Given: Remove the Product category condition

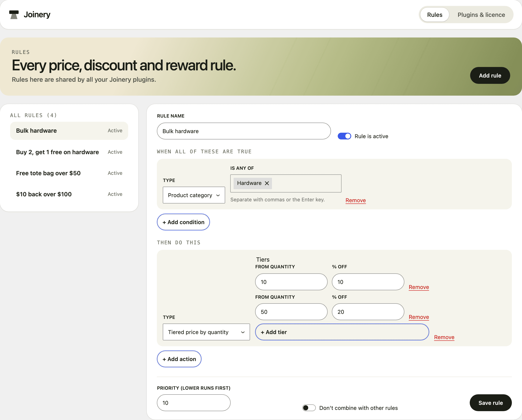Looking at the screenshot, I should pos(355,200).
